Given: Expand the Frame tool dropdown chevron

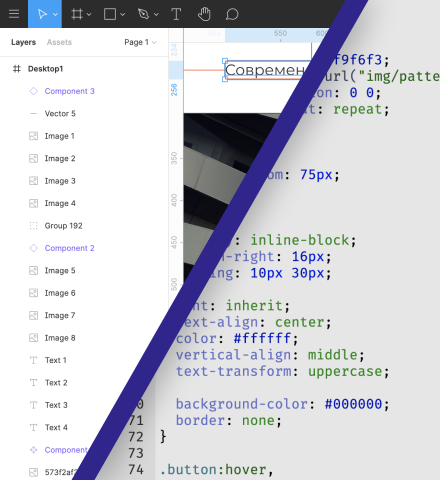Looking at the screenshot, I should (x=89, y=14).
